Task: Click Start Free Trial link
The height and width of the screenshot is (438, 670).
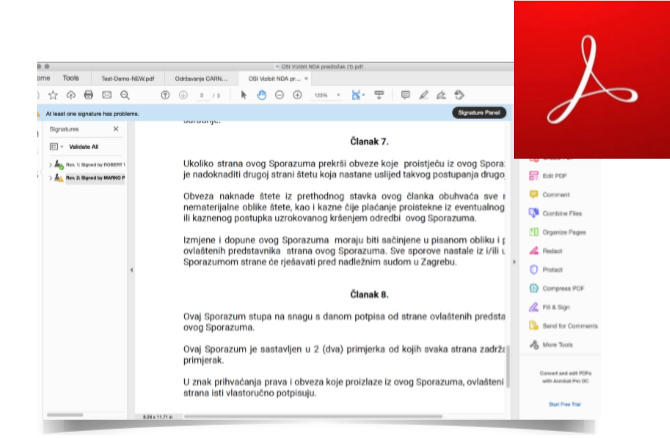Action: pyautogui.click(x=564, y=404)
